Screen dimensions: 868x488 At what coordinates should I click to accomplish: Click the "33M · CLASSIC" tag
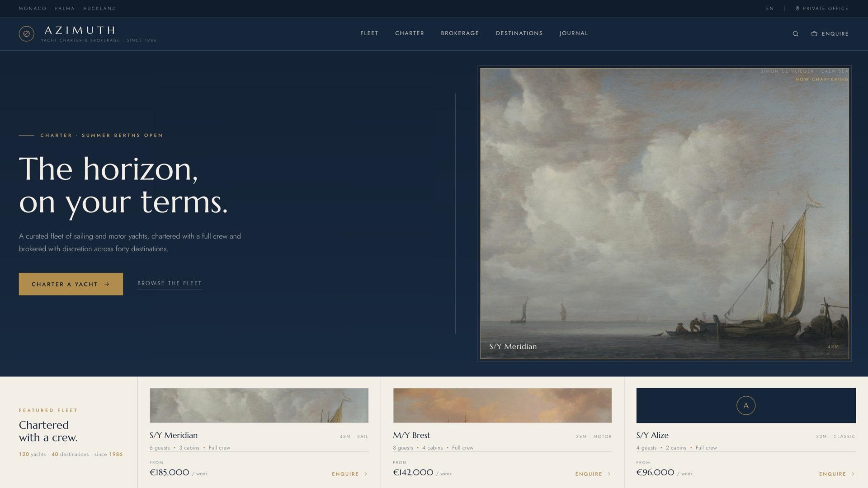835,436
